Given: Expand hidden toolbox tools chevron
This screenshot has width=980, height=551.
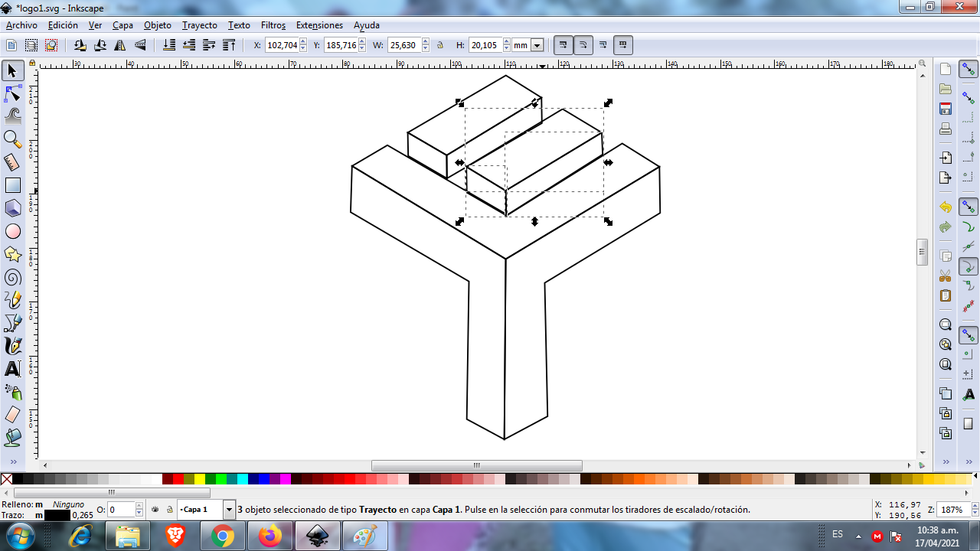Looking at the screenshot, I should coord(13,461).
